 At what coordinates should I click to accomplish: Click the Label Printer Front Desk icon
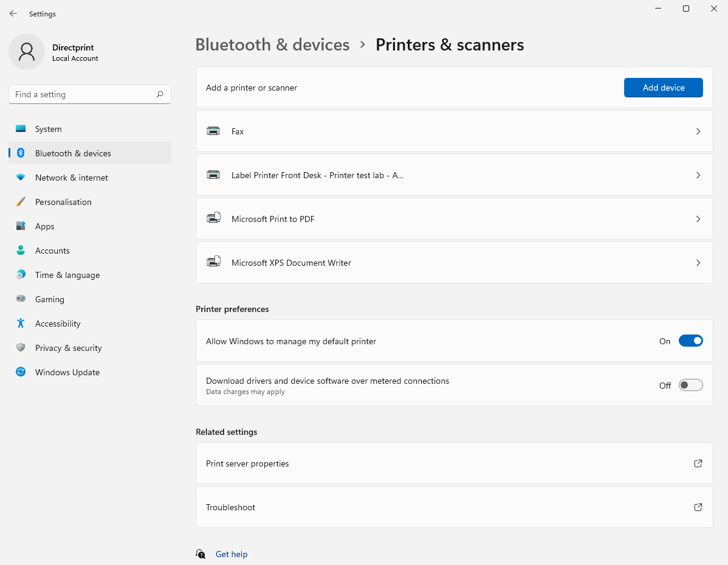point(213,175)
